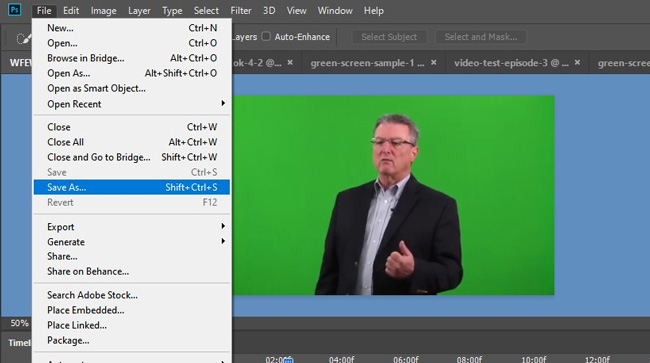Open the Image menu
Screen dimensions: 650x363
104,10
